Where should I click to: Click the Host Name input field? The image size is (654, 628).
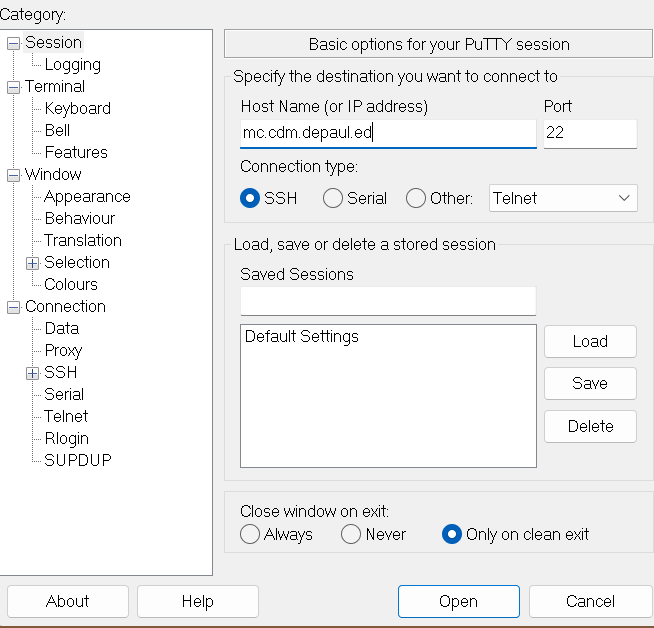388,133
